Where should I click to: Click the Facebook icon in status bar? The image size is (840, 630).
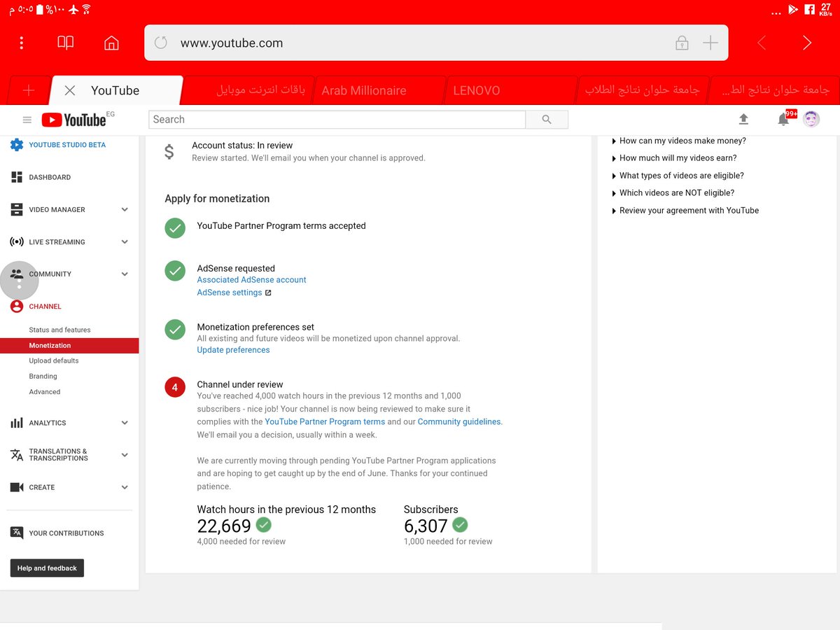(x=809, y=9)
